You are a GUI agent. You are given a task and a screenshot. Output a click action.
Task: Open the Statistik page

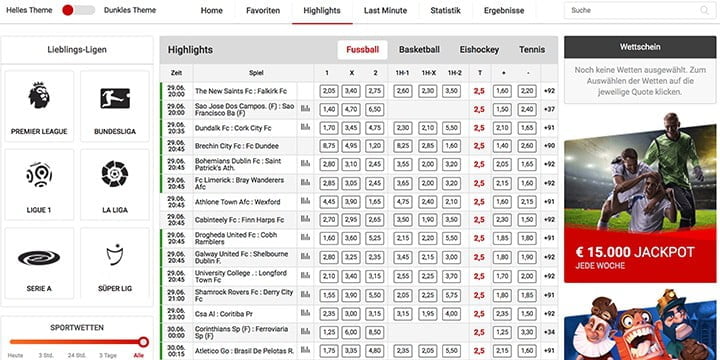pyautogui.click(x=445, y=11)
